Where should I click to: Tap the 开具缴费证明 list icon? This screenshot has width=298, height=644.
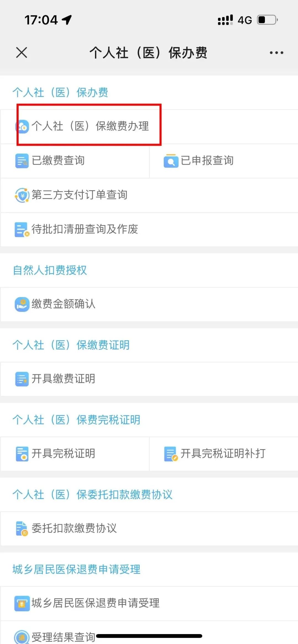(x=22, y=379)
